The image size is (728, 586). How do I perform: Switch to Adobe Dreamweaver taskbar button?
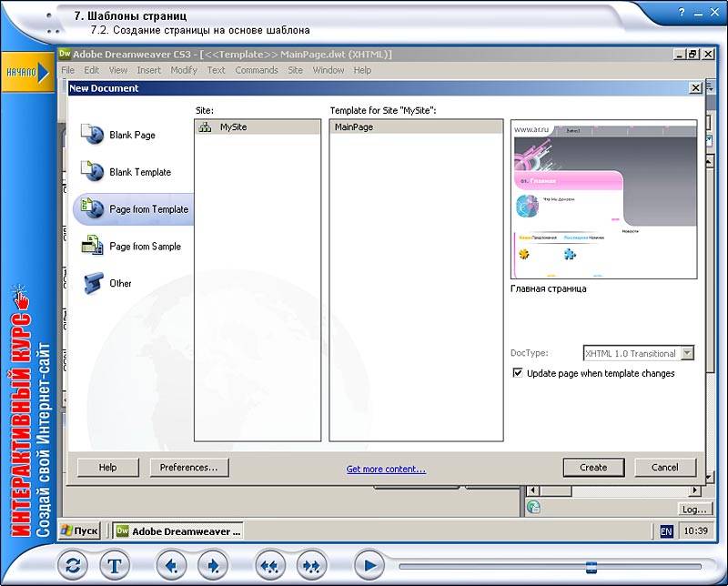[x=178, y=530]
